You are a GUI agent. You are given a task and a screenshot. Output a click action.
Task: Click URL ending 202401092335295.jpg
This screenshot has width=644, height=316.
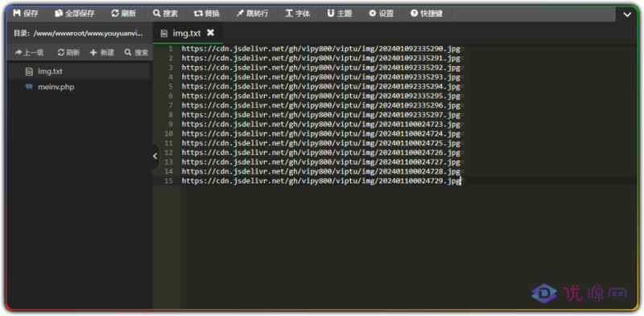tap(320, 96)
